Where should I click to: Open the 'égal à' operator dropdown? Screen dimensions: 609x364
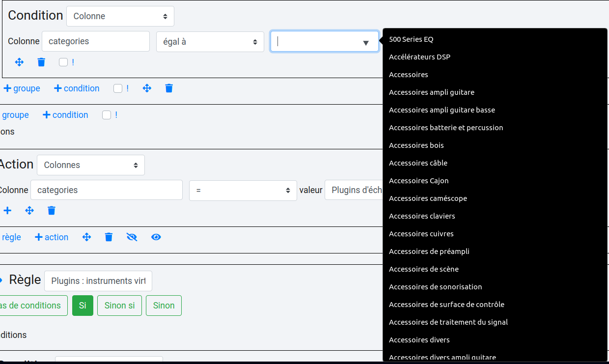210,42
